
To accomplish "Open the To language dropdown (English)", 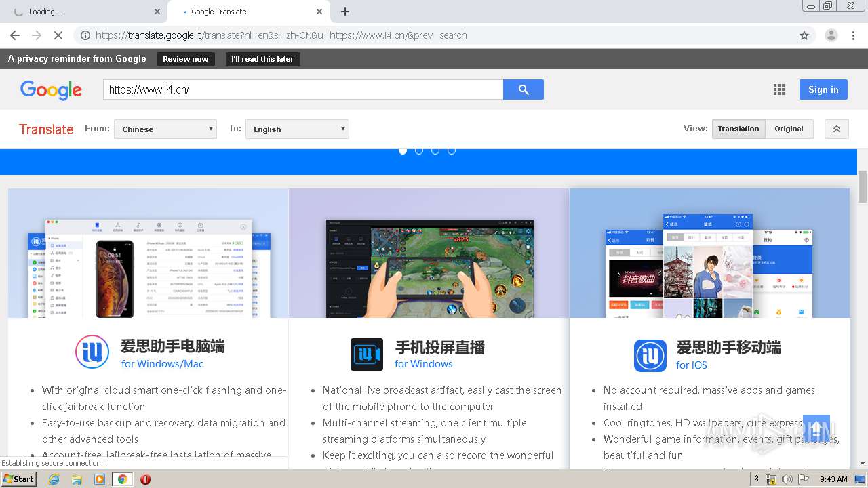I will [297, 129].
